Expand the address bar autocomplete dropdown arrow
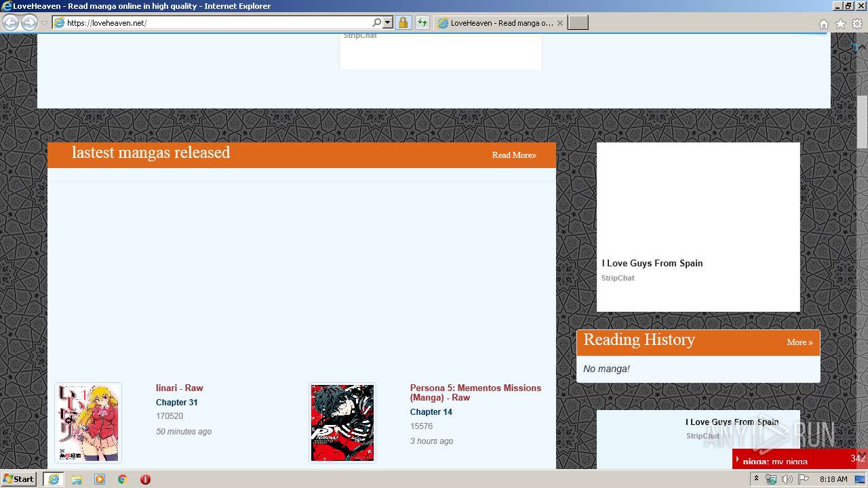The image size is (868, 488). [x=388, y=22]
